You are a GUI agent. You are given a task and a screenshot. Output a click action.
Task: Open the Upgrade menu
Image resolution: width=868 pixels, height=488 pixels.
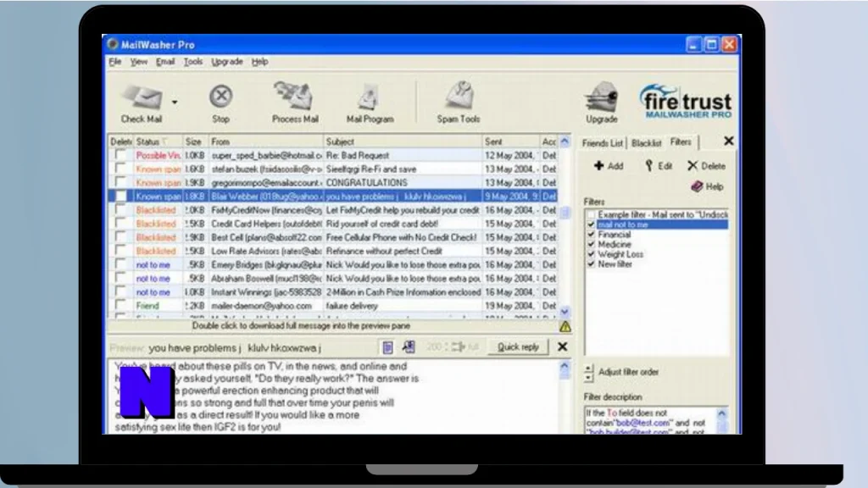pos(227,61)
